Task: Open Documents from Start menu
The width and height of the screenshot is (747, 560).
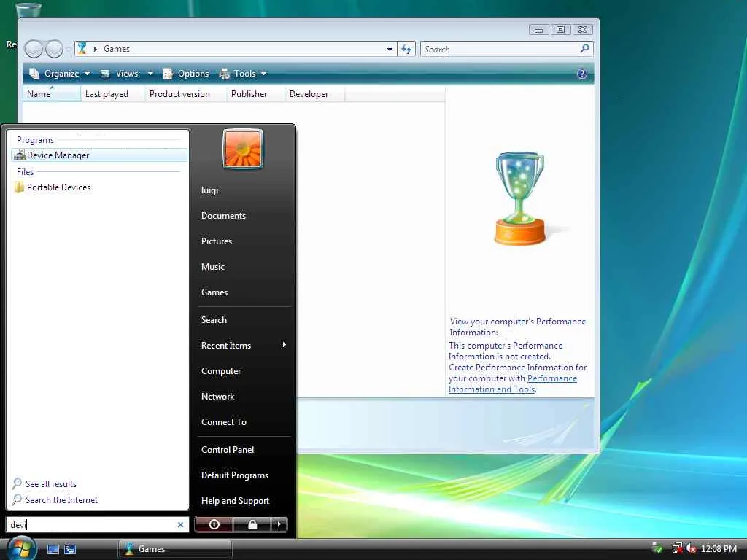Action: pos(223,216)
